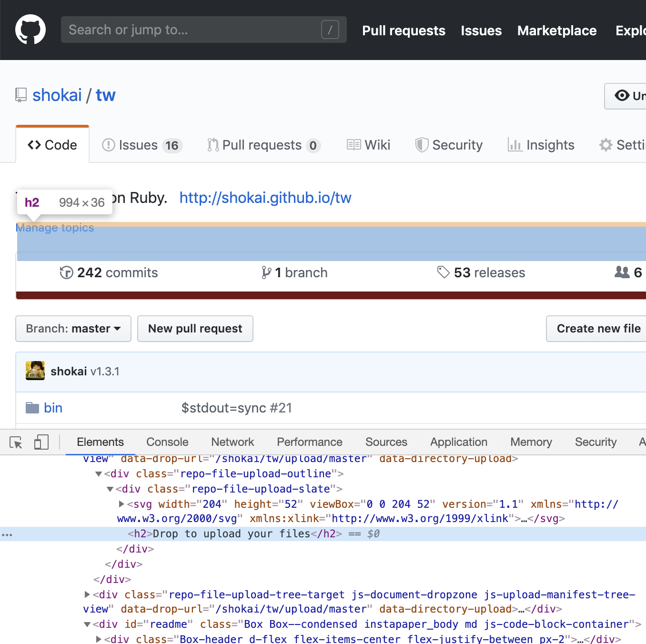
Task: Open Pull requests in top navigation
Action: point(404,31)
